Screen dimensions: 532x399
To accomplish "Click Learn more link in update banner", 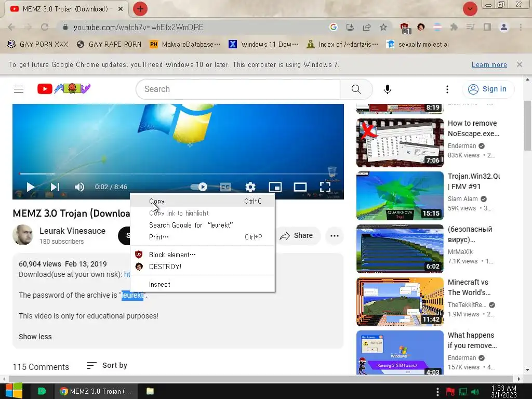I will pyautogui.click(x=489, y=64).
